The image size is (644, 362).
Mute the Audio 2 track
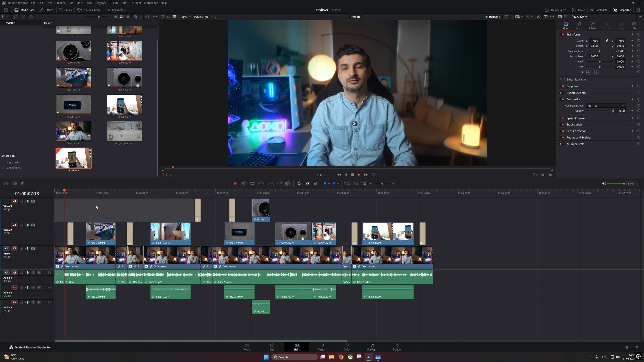point(39,288)
